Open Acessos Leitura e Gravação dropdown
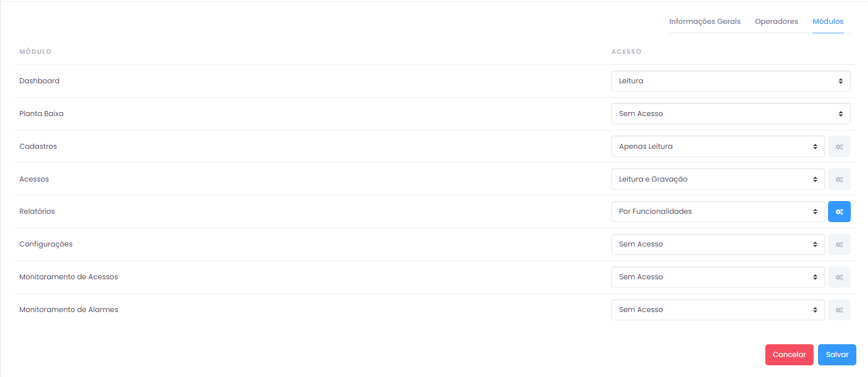The width and height of the screenshot is (868, 377). [x=718, y=179]
